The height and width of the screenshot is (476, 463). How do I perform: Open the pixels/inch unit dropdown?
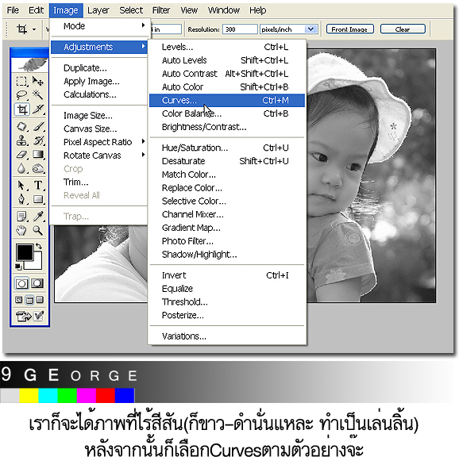click(x=311, y=29)
